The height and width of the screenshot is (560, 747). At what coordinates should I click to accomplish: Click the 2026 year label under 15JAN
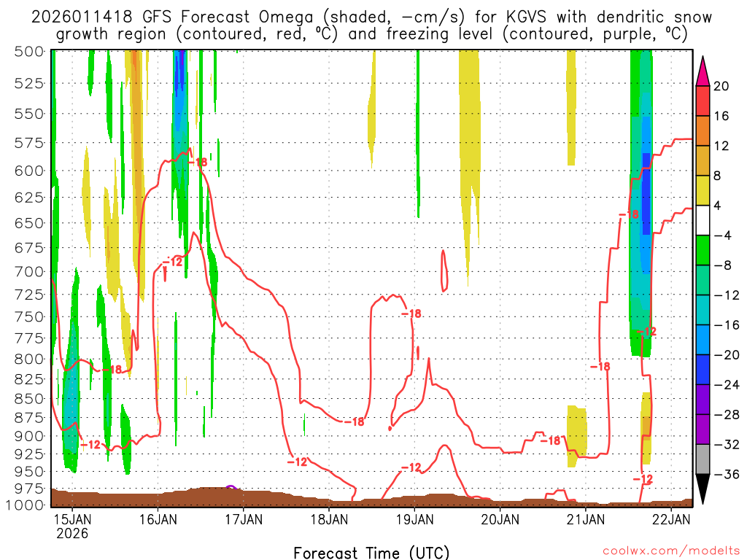click(72, 533)
